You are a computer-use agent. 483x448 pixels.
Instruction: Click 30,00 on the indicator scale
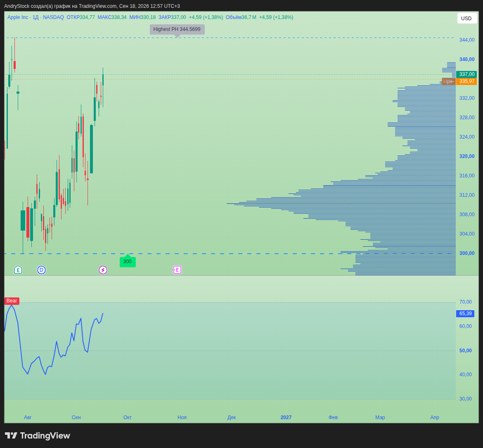(x=465, y=399)
